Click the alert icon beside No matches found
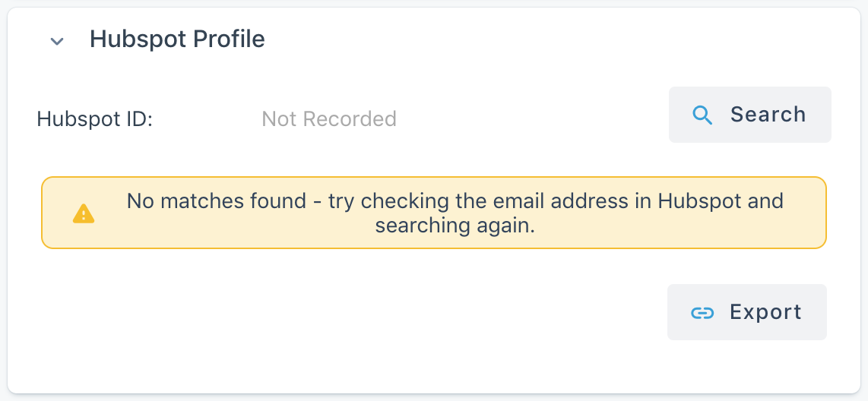 (84, 214)
